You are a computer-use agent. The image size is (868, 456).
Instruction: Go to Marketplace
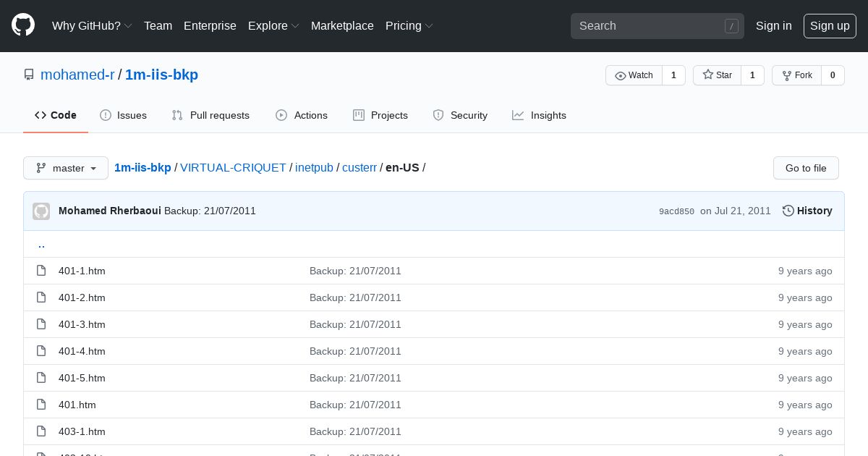coord(342,25)
